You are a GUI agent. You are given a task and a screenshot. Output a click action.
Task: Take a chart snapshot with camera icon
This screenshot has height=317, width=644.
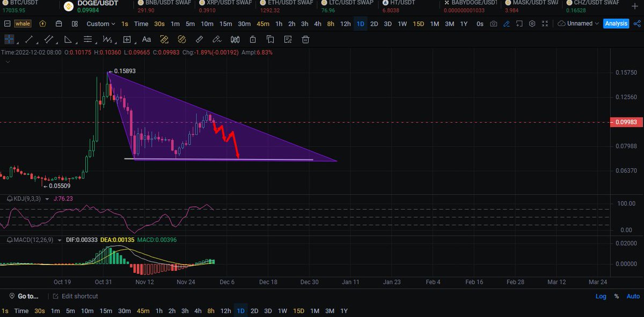point(493,24)
